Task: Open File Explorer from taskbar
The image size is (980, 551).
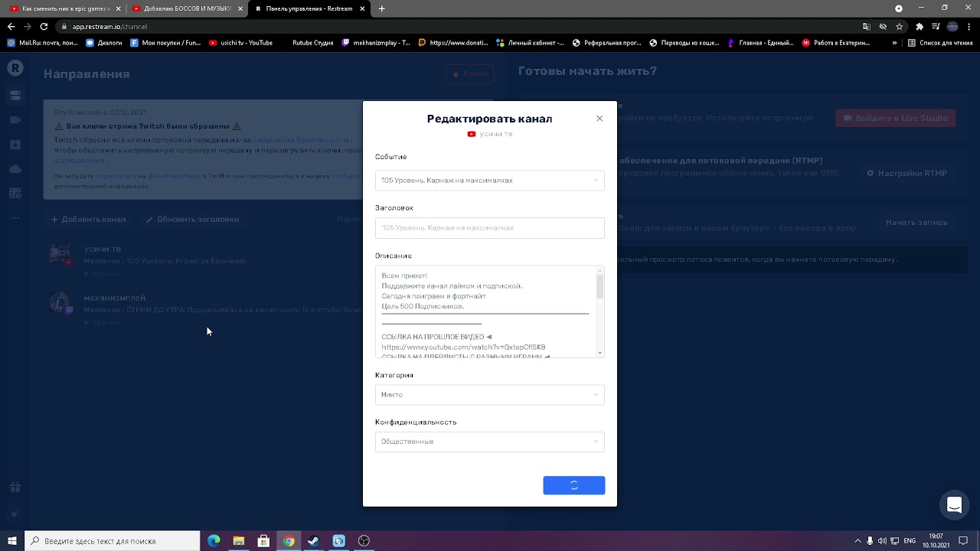Action: point(239,541)
